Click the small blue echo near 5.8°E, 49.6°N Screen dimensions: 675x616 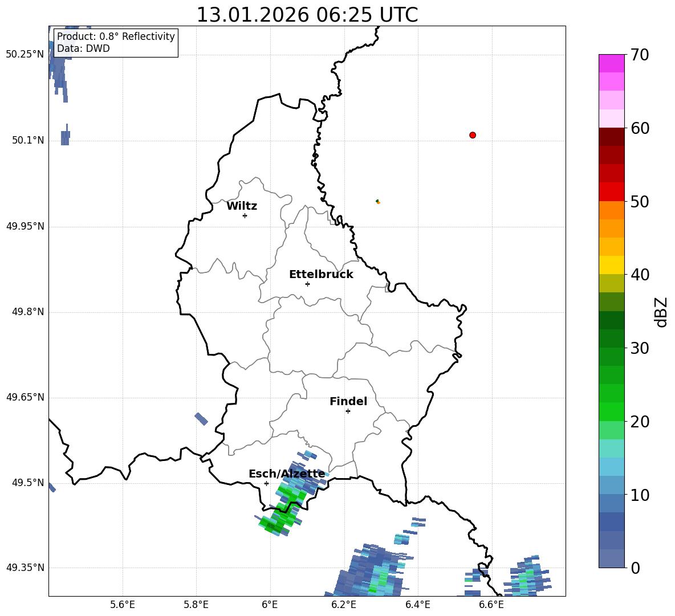click(x=201, y=419)
